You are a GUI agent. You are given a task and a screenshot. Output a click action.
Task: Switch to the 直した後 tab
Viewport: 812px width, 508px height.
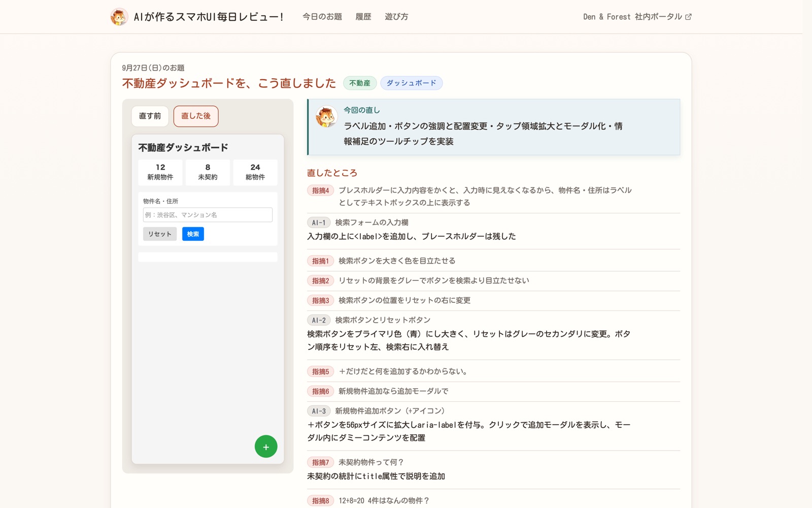[196, 116]
